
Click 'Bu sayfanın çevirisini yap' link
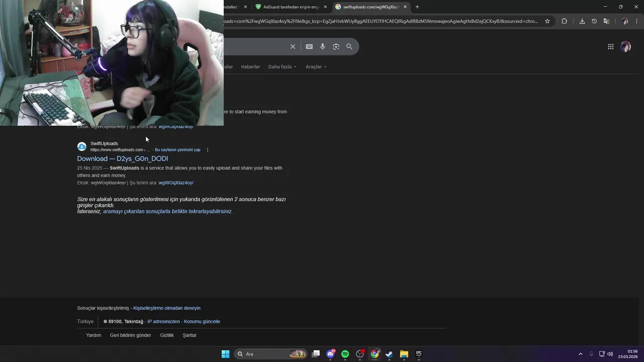178,150
